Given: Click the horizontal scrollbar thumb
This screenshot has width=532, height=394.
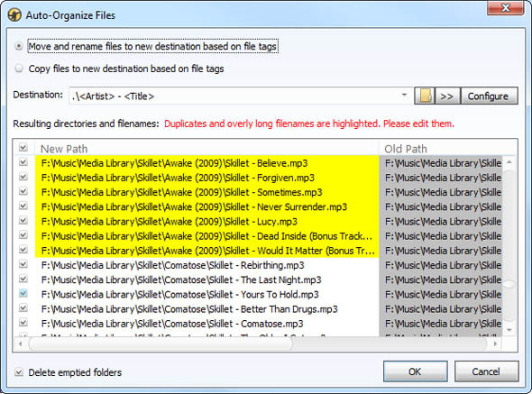Looking at the screenshot, I should click(x=161, y=344).
